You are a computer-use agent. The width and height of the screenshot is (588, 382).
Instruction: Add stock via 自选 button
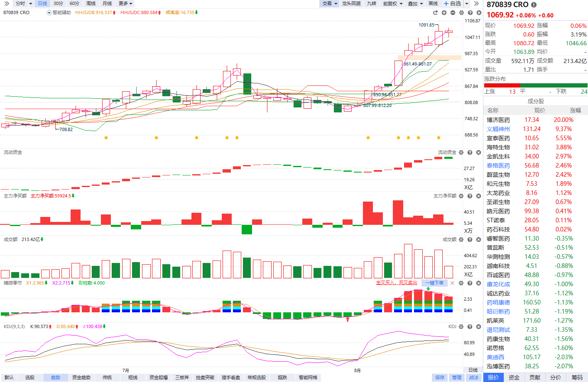[x=453, y=3]
